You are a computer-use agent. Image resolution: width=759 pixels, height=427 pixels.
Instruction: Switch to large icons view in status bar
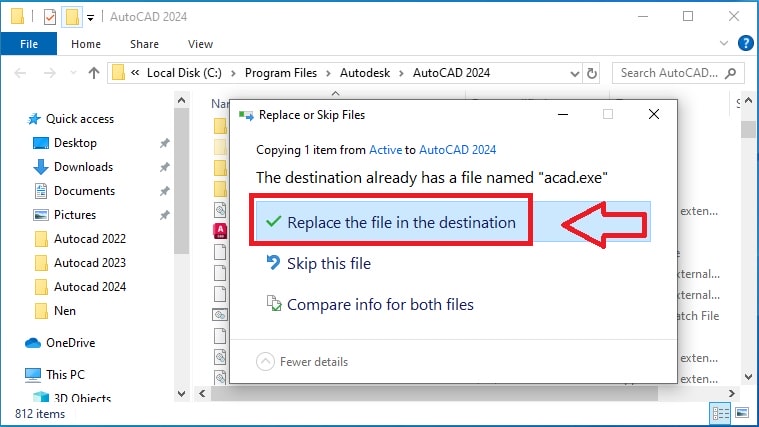point(742,413)
